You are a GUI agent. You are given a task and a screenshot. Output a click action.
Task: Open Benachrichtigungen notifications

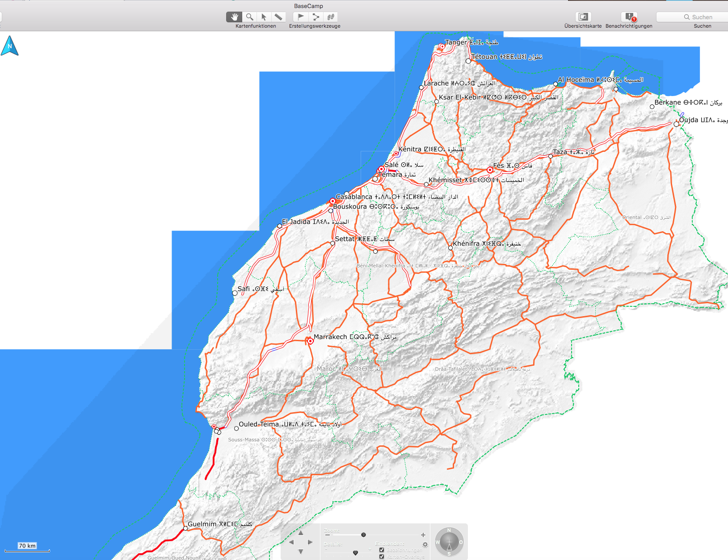point(629,17)
